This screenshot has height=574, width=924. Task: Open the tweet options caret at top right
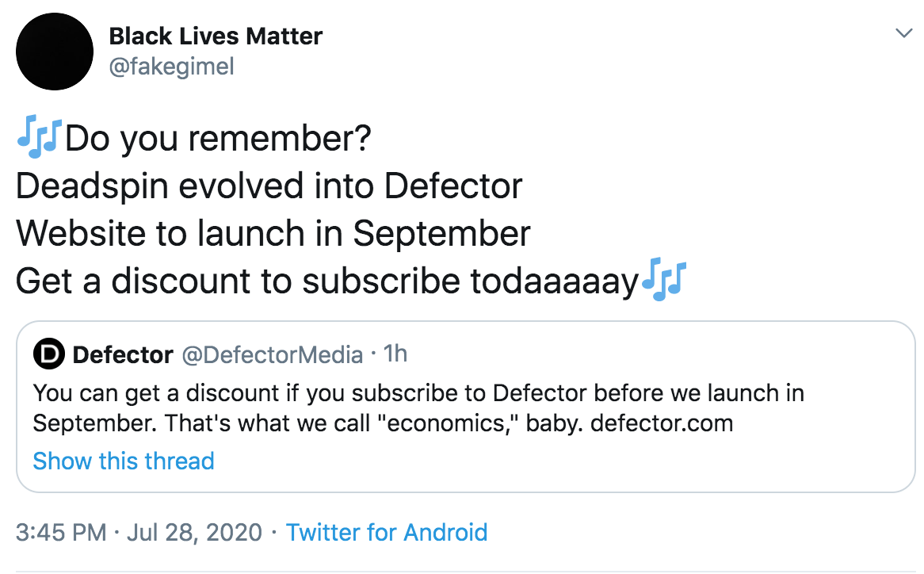click(x=903, y=33)
